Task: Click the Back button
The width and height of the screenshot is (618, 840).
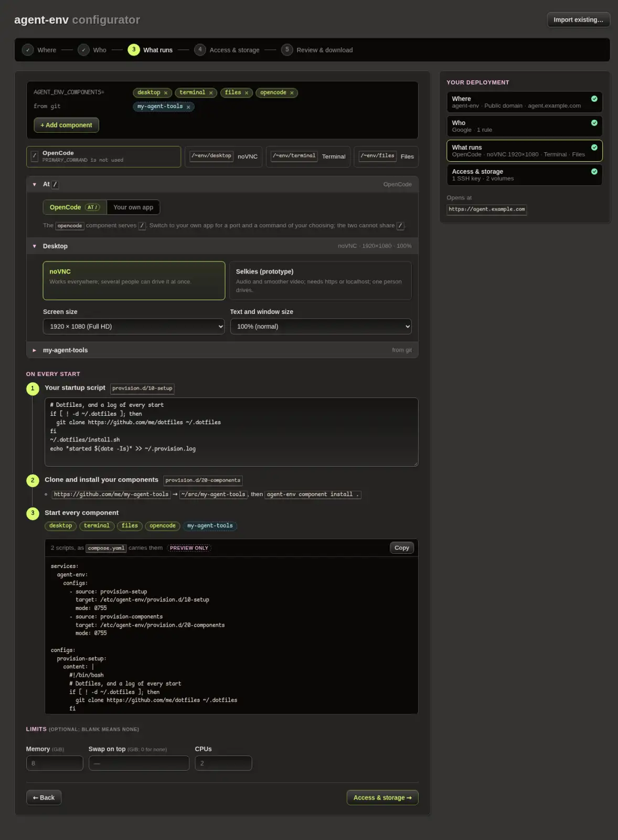Action: coord(44,798)
